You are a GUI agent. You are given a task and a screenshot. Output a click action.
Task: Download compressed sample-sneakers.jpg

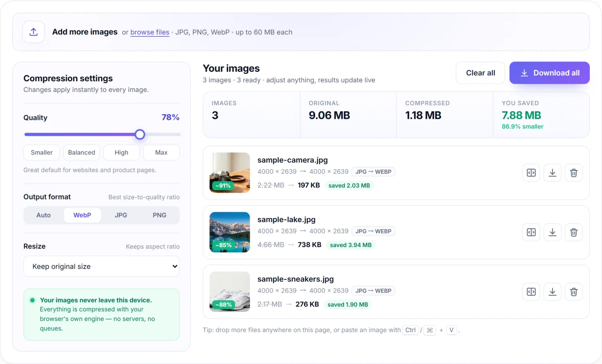coord(553,292)
